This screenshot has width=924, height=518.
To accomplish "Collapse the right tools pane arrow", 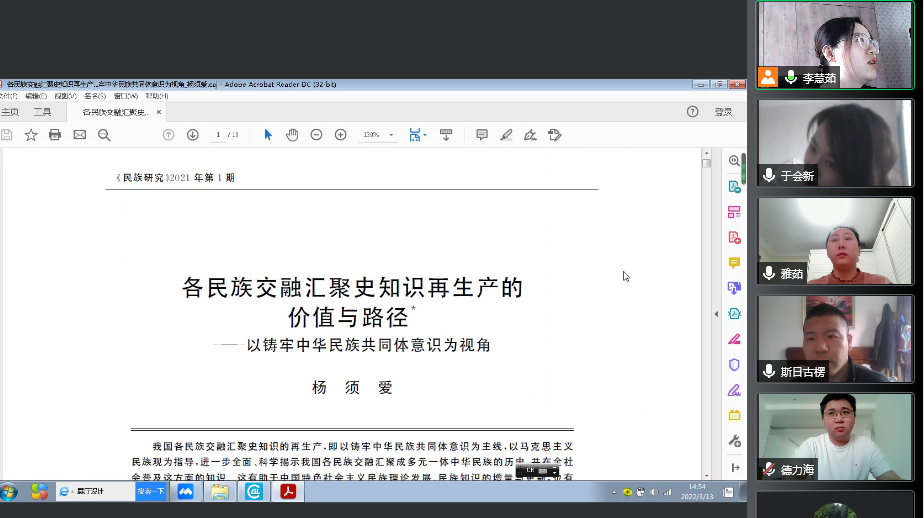I will coord(716,314).
